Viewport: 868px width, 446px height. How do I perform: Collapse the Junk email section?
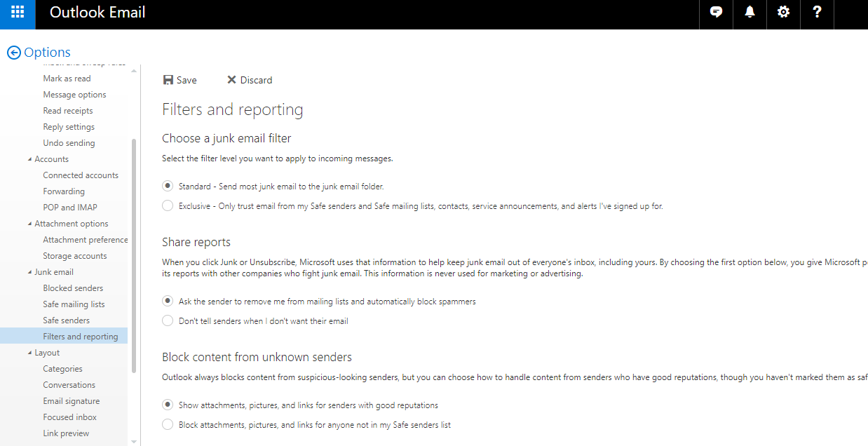29,273
